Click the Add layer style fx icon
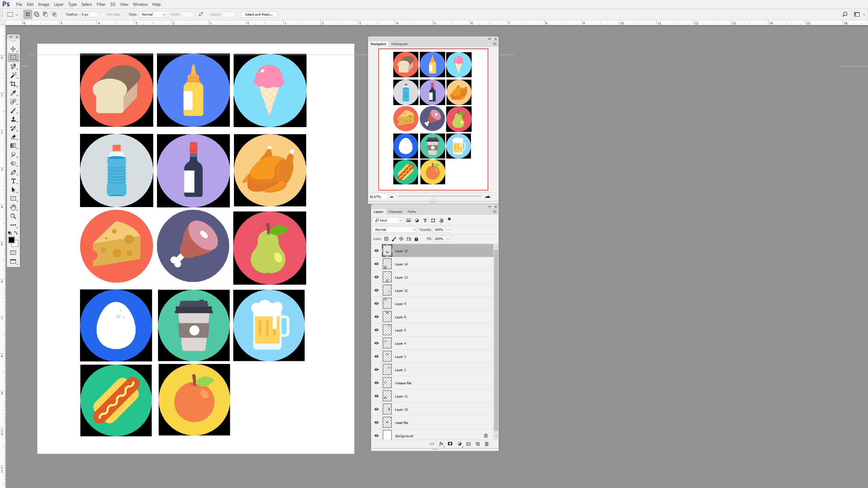The image size is (868, 488). pyautogui.click(x=441, y=444)
